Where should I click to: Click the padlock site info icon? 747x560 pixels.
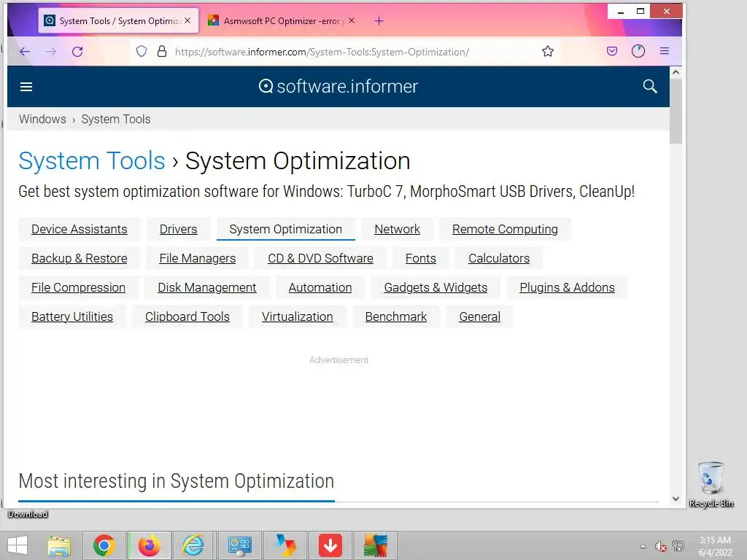tap(162, 52)
